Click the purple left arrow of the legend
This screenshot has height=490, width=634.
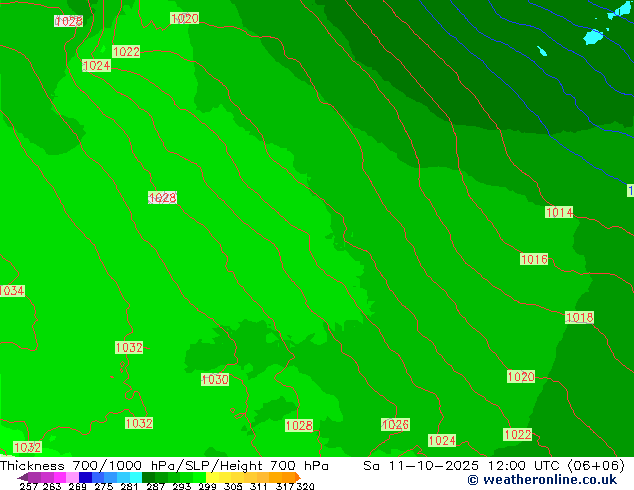pos(22,477)
